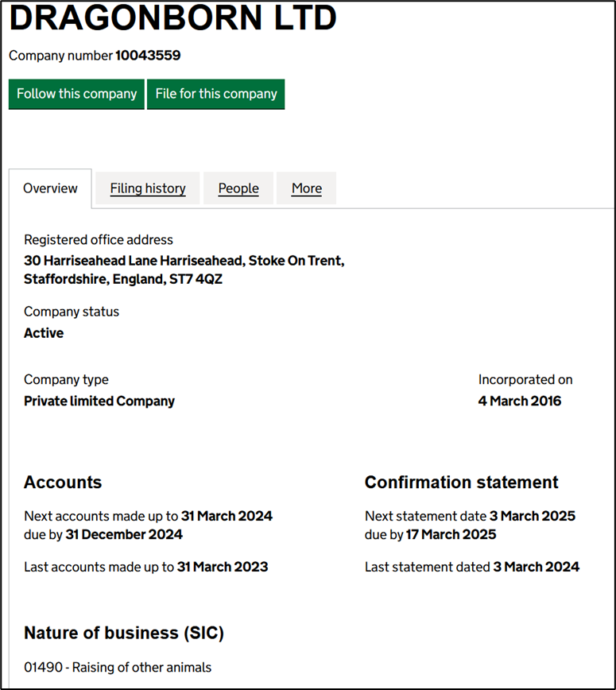
Task: Click the Company type label
Action: click(x=66, y=380)
